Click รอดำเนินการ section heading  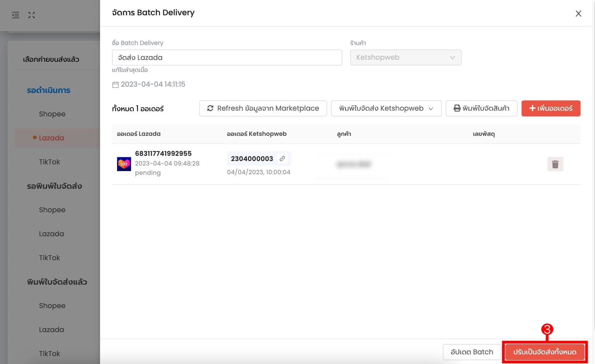tap(48, 90)
